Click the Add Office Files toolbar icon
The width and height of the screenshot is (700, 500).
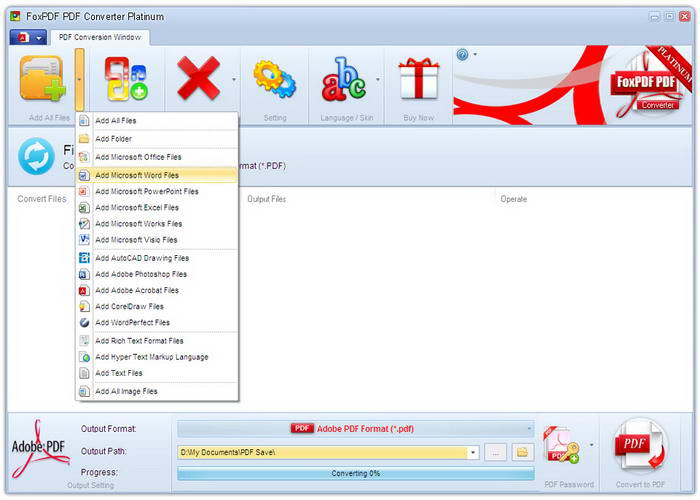(x=126, y=79)
